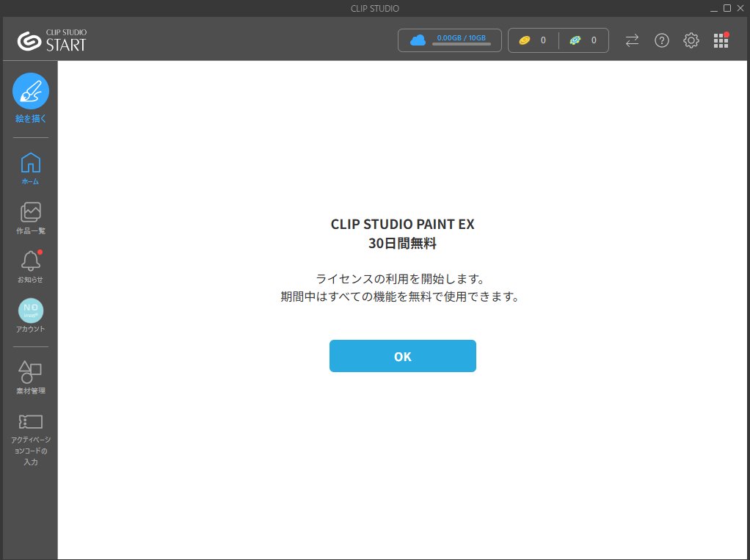
Task: Open the sync transfer arrows icon
Action: point(633,40)
